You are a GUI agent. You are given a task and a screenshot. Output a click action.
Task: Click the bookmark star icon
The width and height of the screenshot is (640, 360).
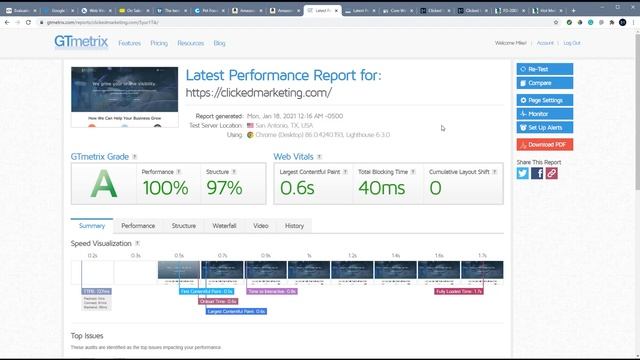point(556,22)
